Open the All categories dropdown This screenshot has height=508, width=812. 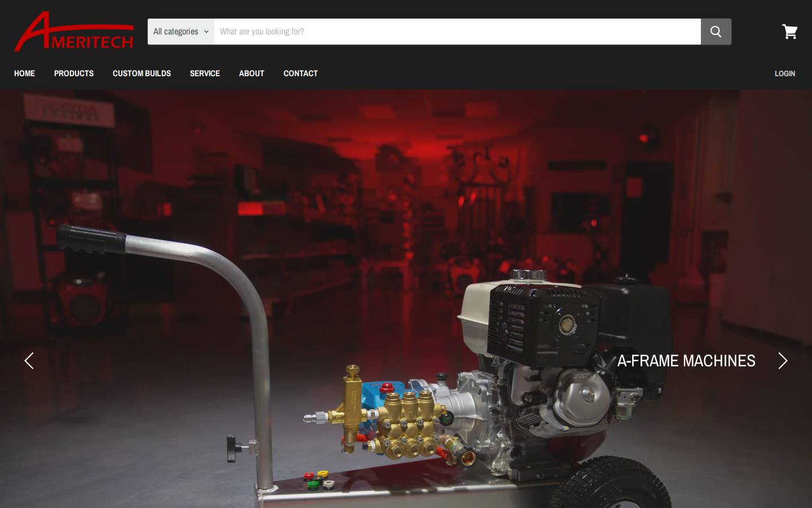[x=181, y=32]
